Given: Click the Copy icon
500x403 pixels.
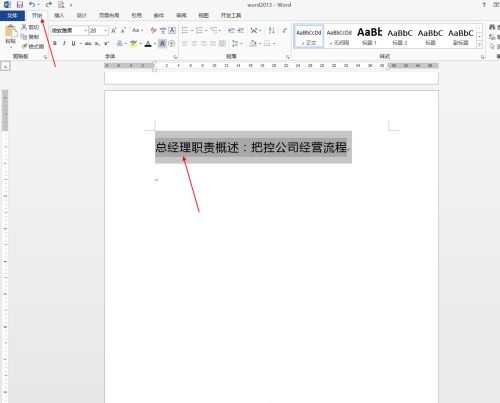Looking at the screenshot, I should [24, 37].
